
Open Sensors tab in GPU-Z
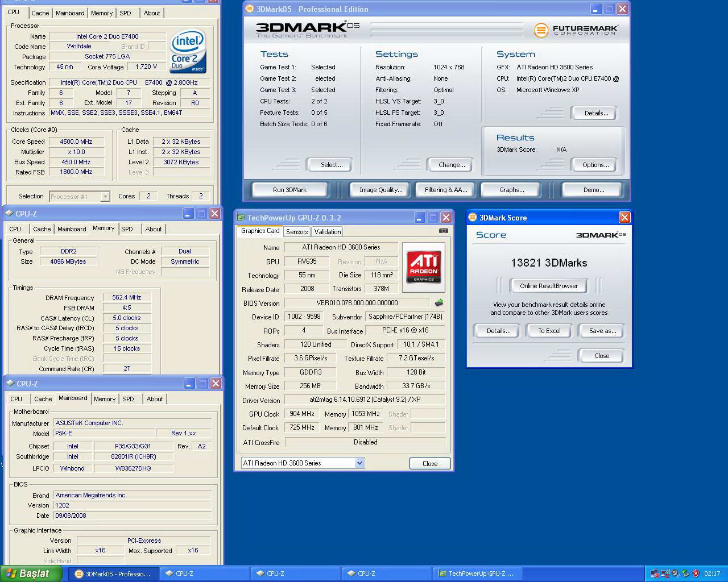point(297,231)
